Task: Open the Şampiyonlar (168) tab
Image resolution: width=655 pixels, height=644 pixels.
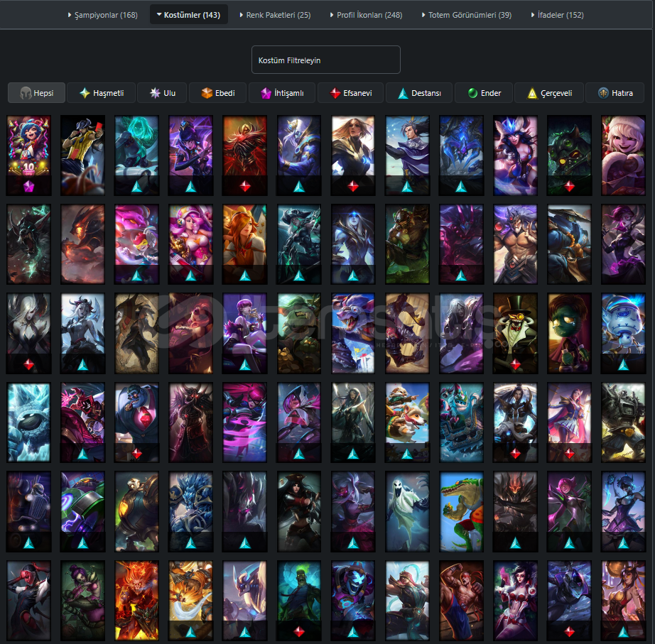Action: point(102,15)
